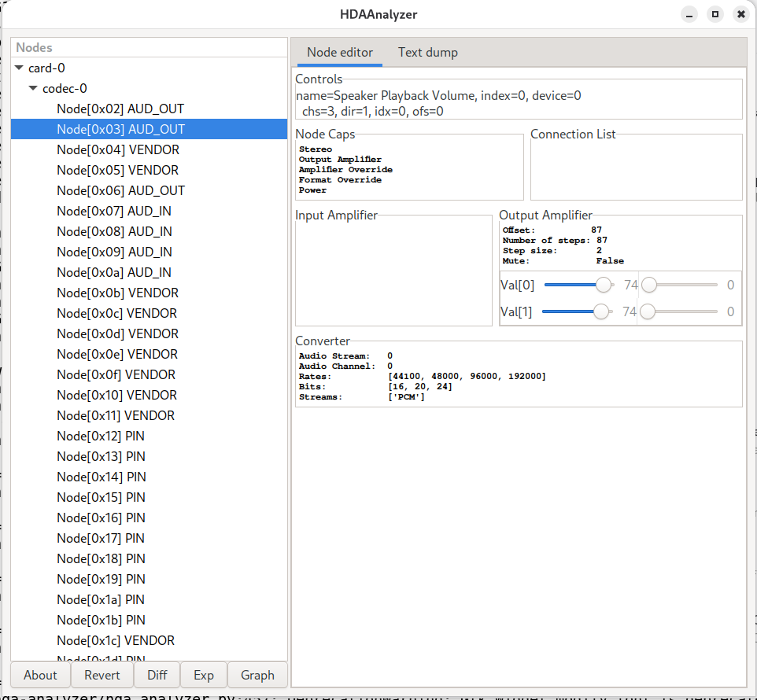
Task: Click the About button
Action: tap(40, 675)
